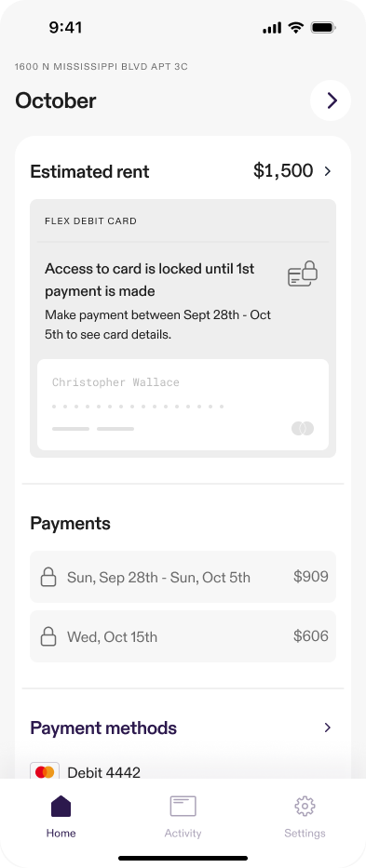Screen dimensions: 366x868
Task: Select the $909 payment row
Action: [x=183, y=577]
